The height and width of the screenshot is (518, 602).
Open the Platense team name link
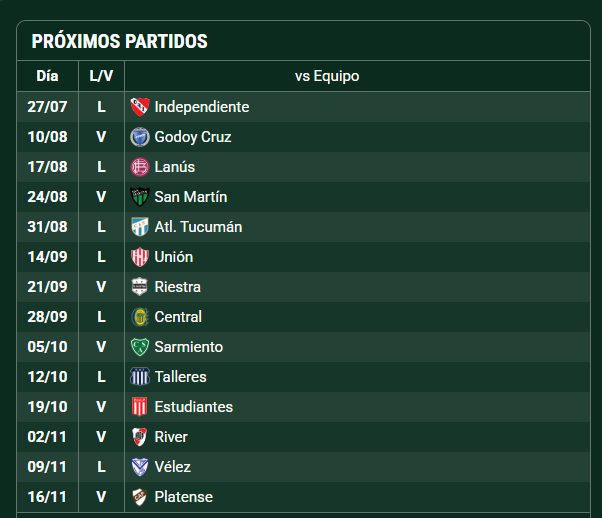[x=184, y=497]
